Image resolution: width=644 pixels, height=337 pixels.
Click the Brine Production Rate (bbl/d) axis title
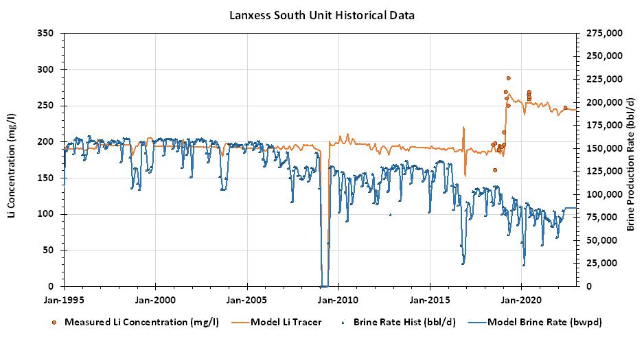pyautogui.click(x=632, y=159)
